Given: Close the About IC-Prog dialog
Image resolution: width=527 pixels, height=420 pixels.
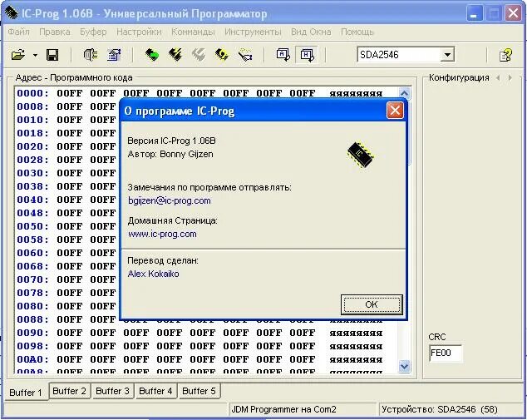Looking at the screenshot, I should coord(395,111).
